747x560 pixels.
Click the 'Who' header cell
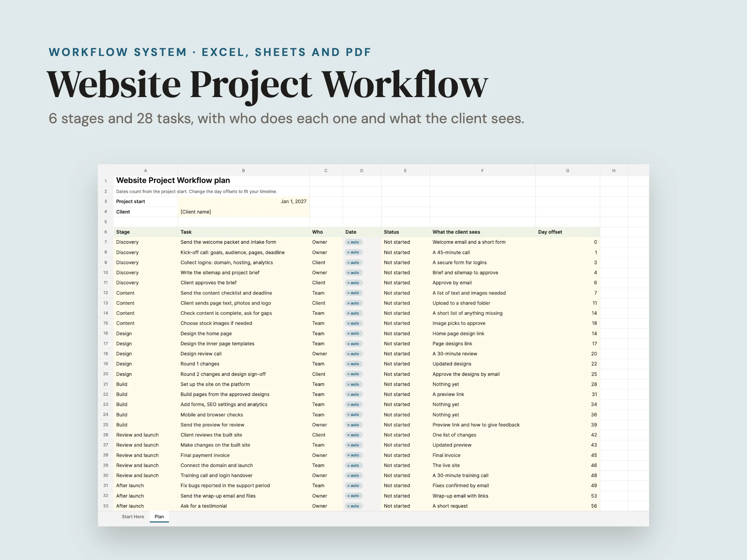pyautogui.click(x=326, y=232)
